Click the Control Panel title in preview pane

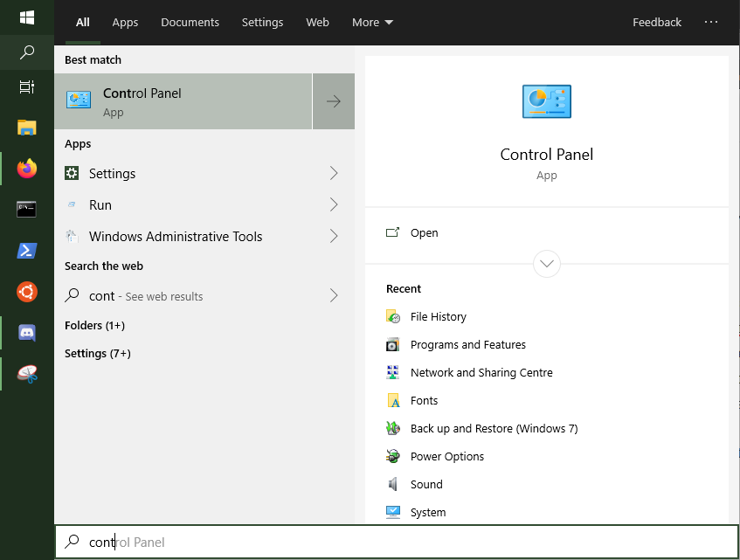coord(547,155)
